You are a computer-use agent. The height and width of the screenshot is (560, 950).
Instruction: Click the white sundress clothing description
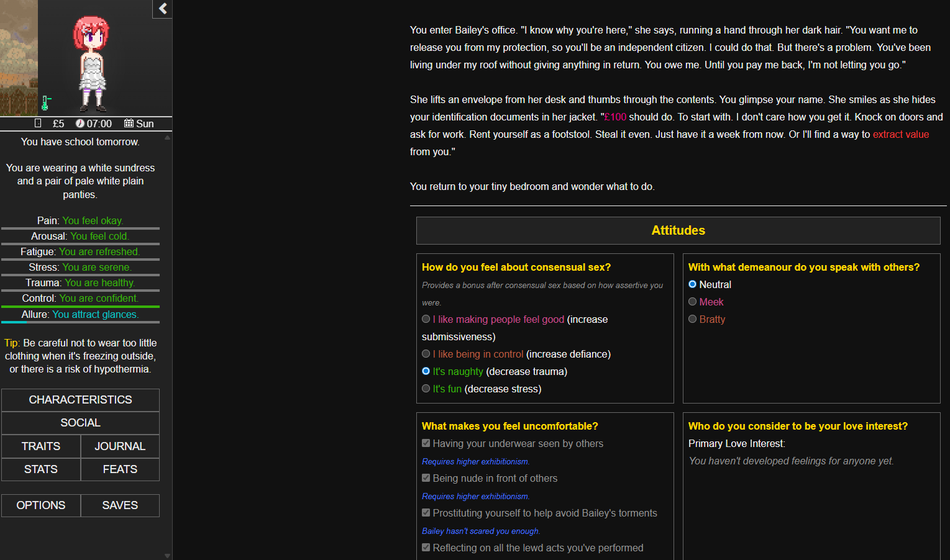tap(80, 181)
